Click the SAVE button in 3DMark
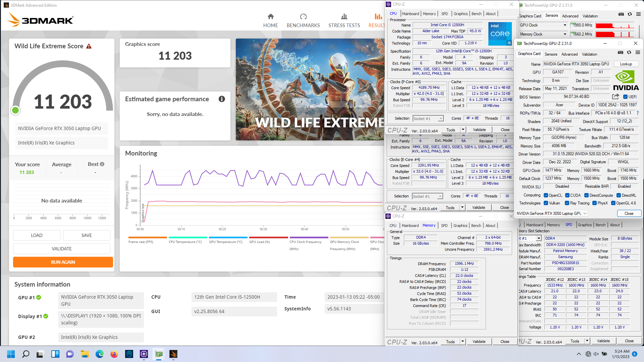 pos(87,235)
